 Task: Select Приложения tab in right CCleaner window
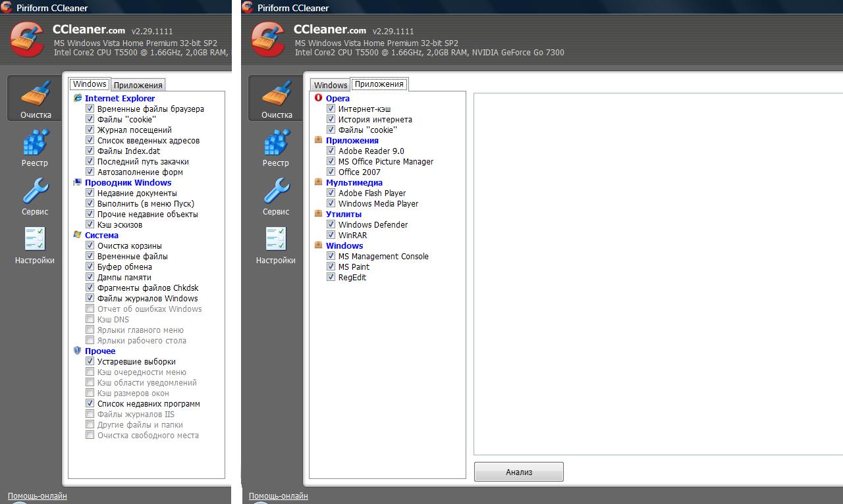379,84
